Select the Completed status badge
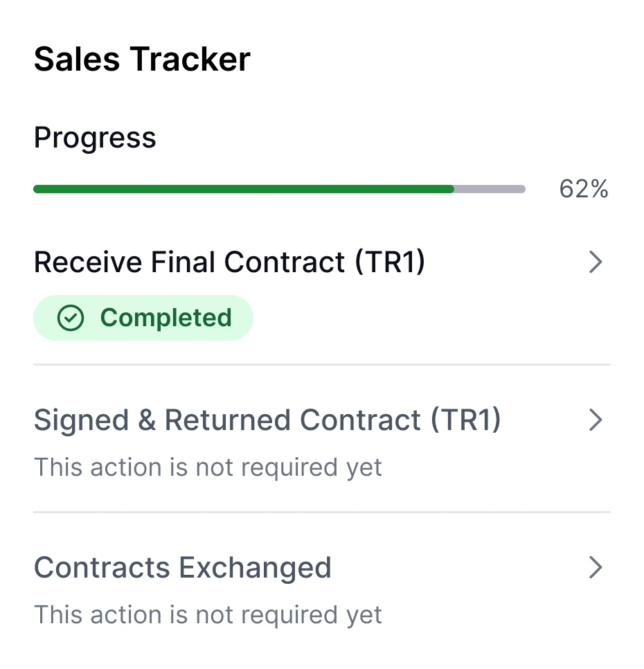 point(143,318)
